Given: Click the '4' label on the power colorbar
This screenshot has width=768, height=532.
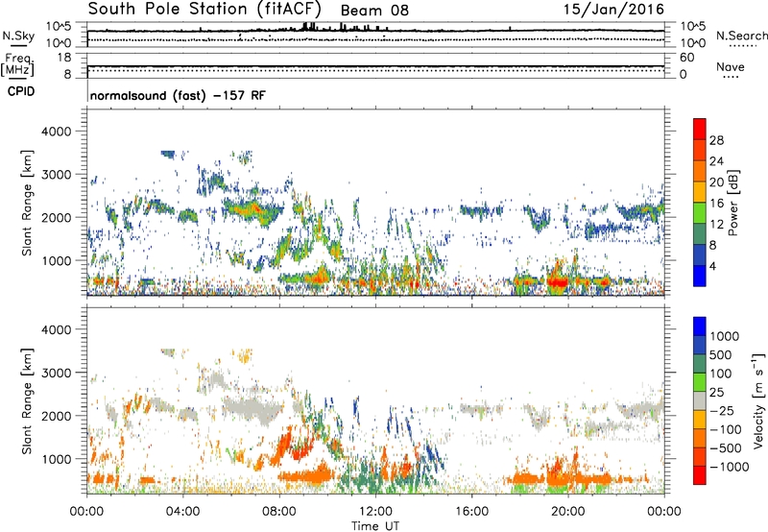Looking at the screenshot, I should point(712,266).
